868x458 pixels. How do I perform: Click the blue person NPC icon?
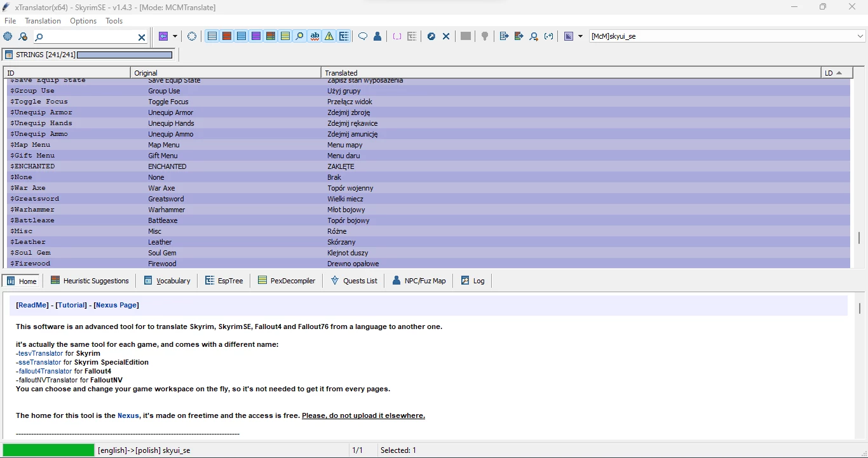pos(377,36)
